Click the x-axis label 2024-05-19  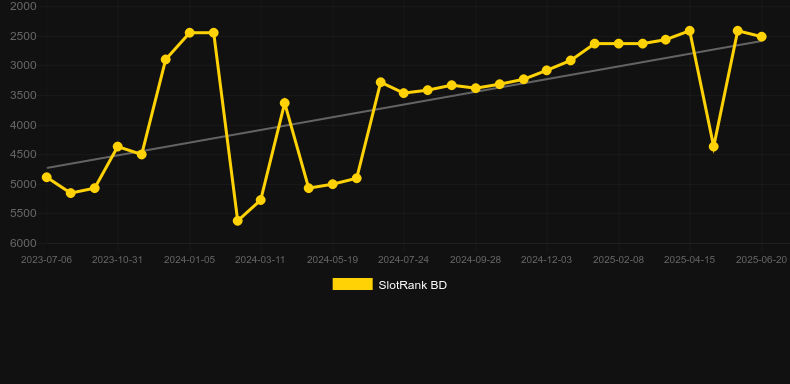pyautogui.click(x=333, y=260)
